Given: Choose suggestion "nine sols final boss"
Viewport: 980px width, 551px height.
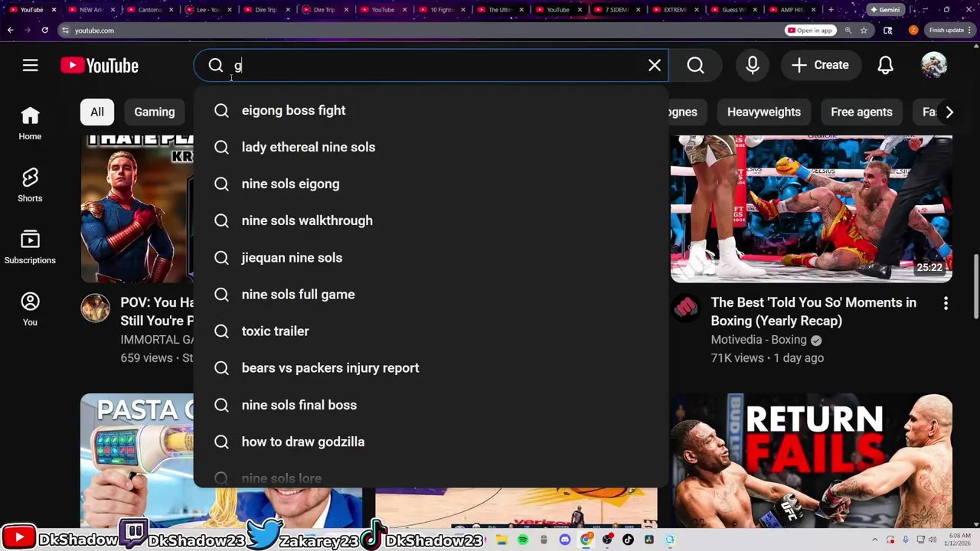Looking at the screenshot, I should pyautogui.click(x=430, y=405).
